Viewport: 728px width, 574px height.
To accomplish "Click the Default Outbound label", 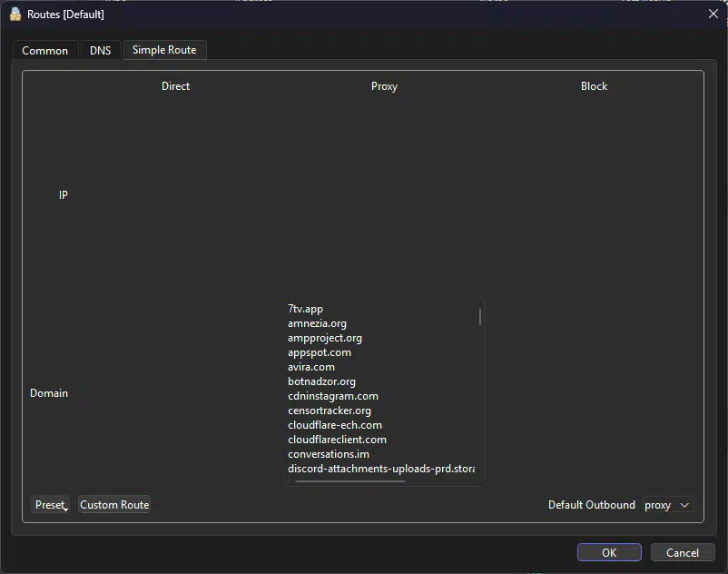I will coord(591,505).
